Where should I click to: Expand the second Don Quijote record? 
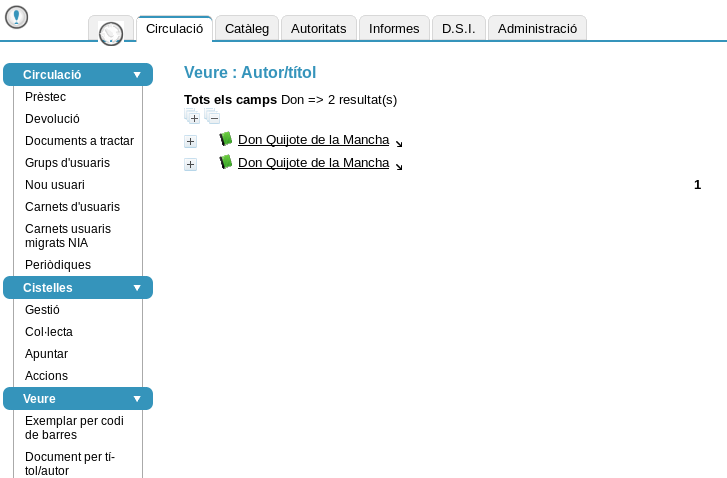coord(190,164)
